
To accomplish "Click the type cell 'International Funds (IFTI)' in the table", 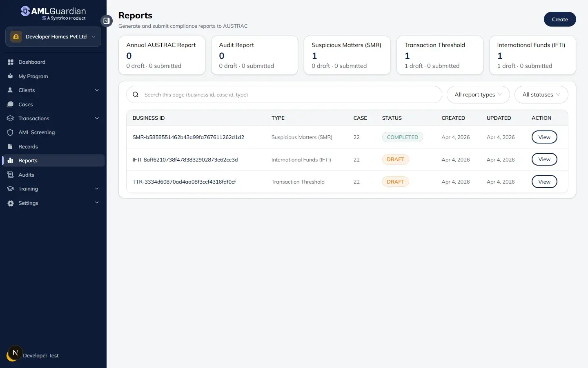I will 301,159.
